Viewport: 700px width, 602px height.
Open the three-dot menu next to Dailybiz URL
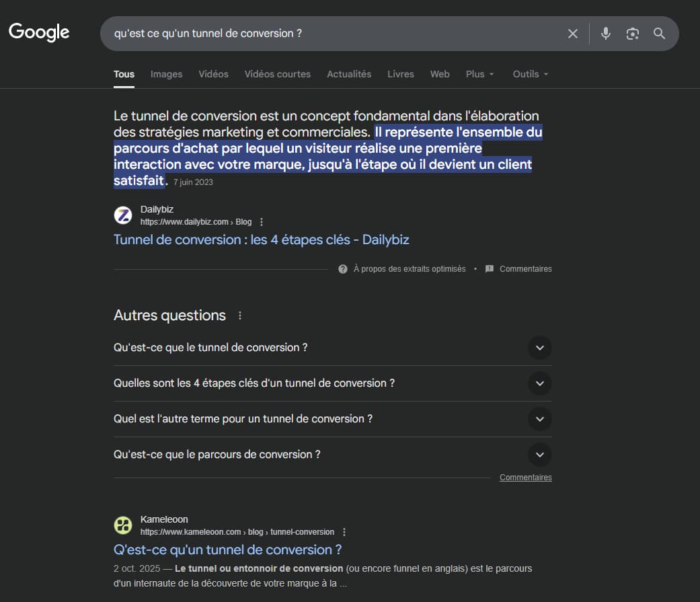click(261, 221)
